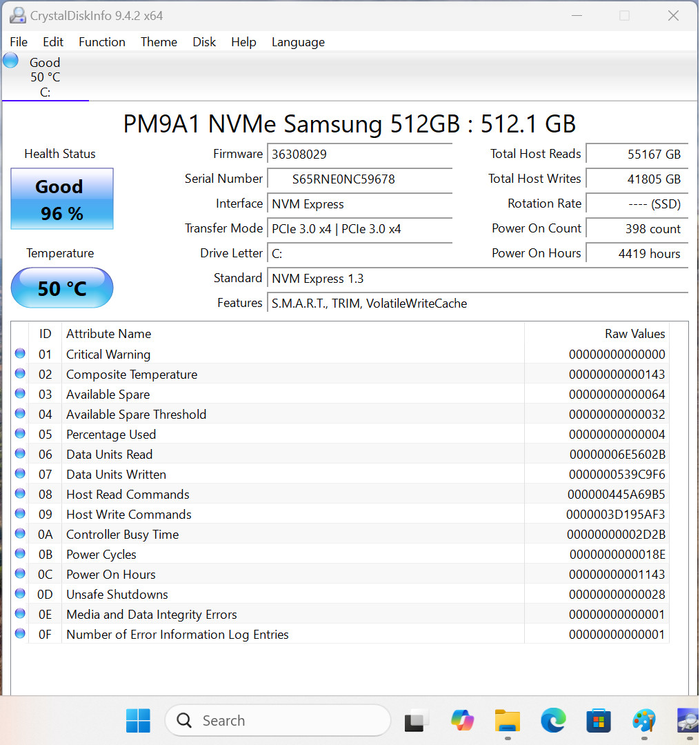700x745 pixels.
Task: Open the Paint app from the taskbar
Action: coord(644,720)
